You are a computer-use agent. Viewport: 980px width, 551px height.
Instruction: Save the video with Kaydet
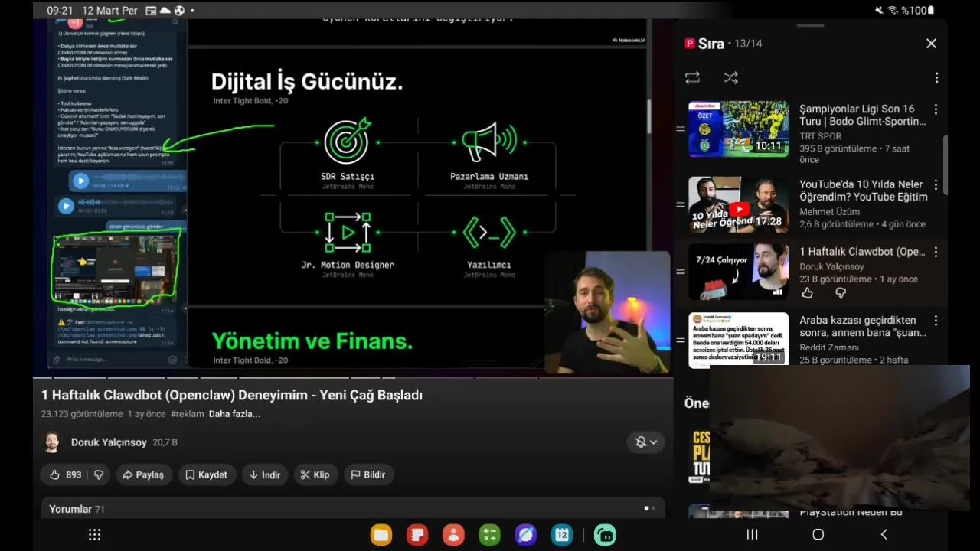[207, 474]
